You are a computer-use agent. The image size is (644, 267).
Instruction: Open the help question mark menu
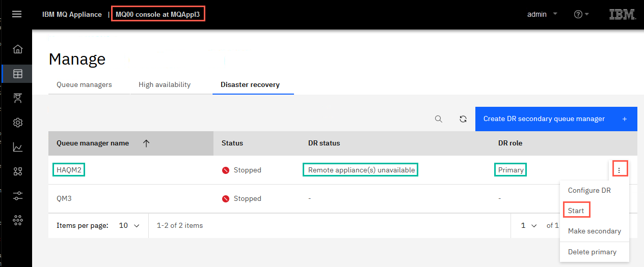581,14
